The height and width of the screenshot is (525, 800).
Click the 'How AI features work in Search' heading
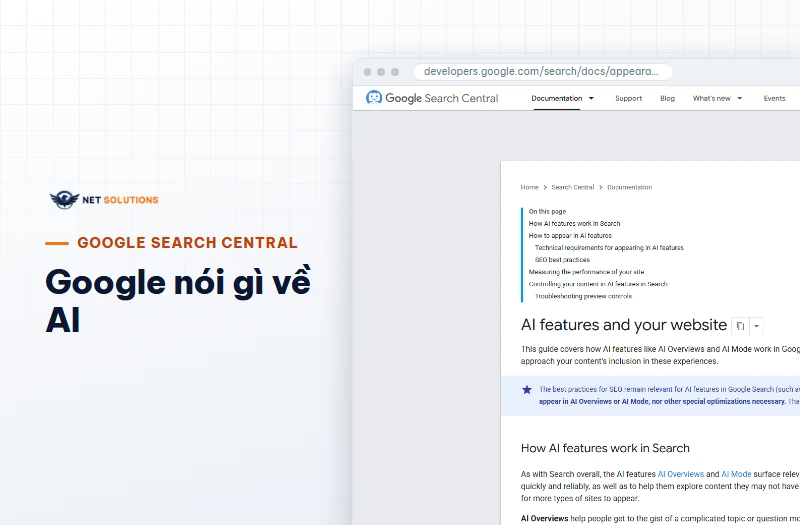[605, 448]
